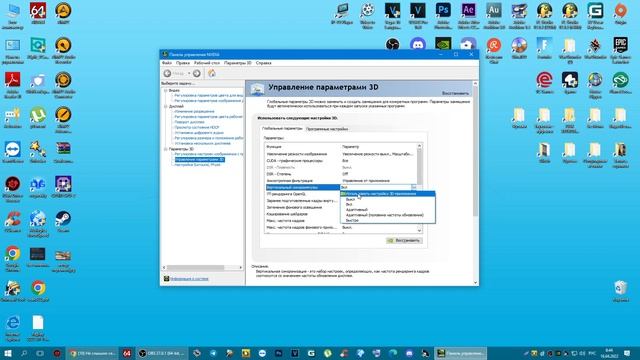Open Изменение разрешения in the task tree
Image resolution: width=640 pixels, height=360 pixels.
pyautogui.click(x=194, y=111)
